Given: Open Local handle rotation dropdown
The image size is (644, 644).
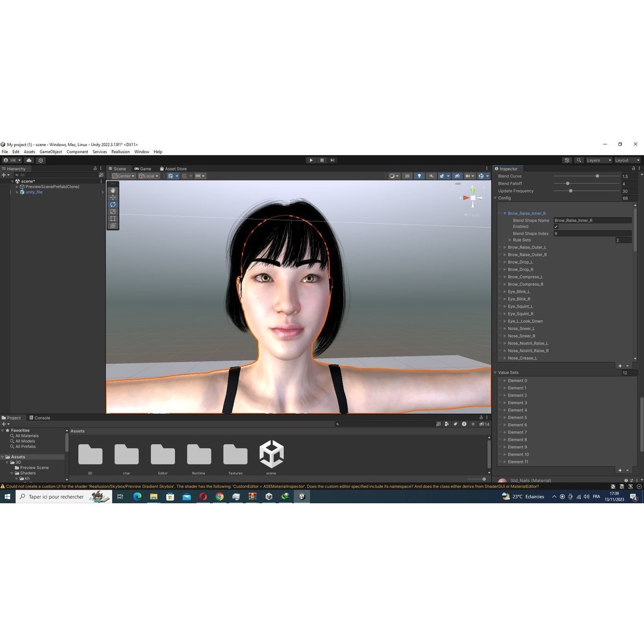Looking at the screenshot, I should point(148,176).
